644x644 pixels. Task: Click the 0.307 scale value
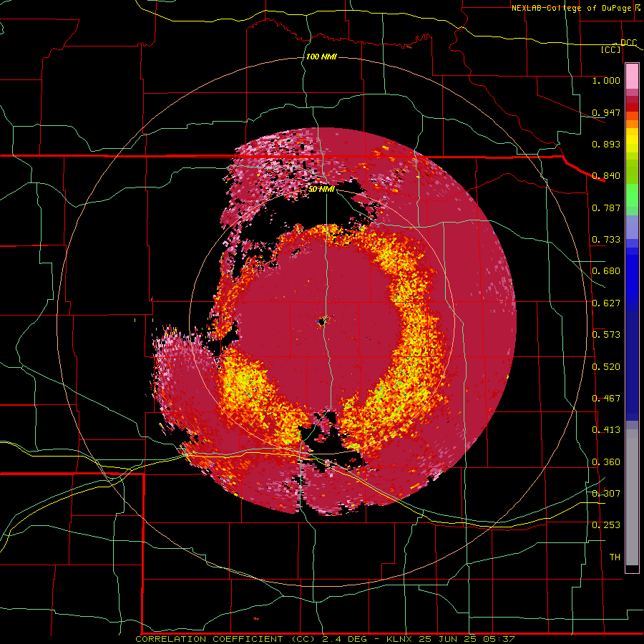click(606, 494)
